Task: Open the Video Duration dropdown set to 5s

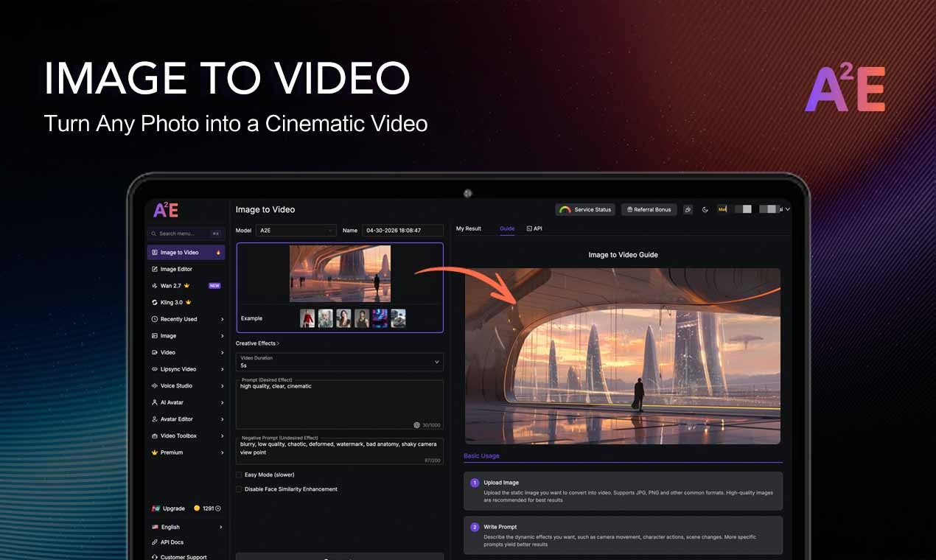Action: [340, 362]
